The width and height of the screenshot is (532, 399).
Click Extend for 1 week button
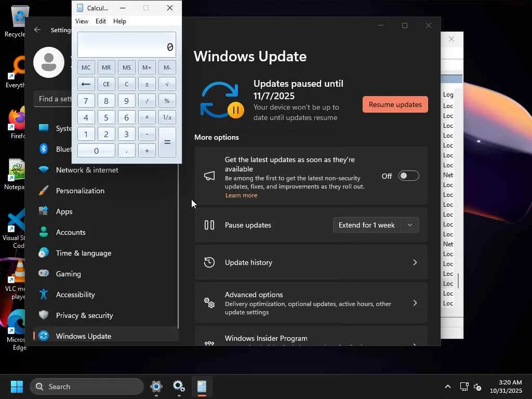(366, 225)
